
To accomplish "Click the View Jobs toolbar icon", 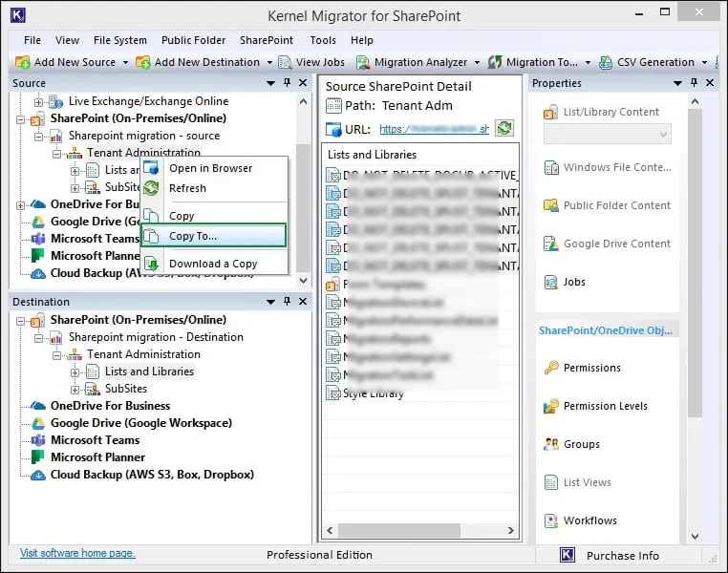I will tap(285, 62).
